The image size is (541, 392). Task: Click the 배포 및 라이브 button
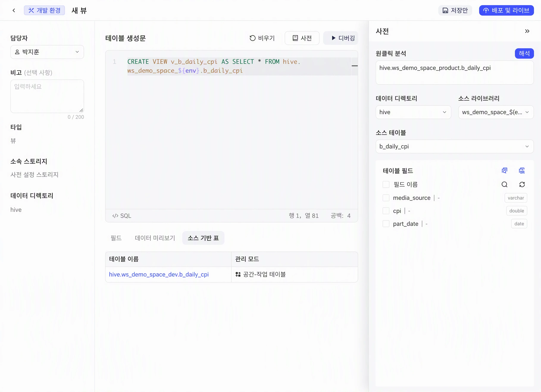coord(507,10)
